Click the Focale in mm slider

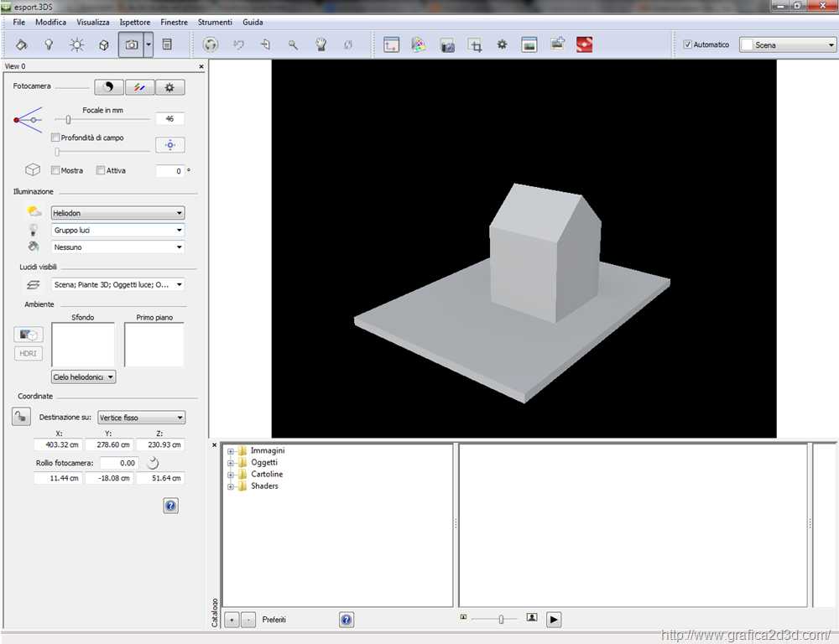(69, 120)
